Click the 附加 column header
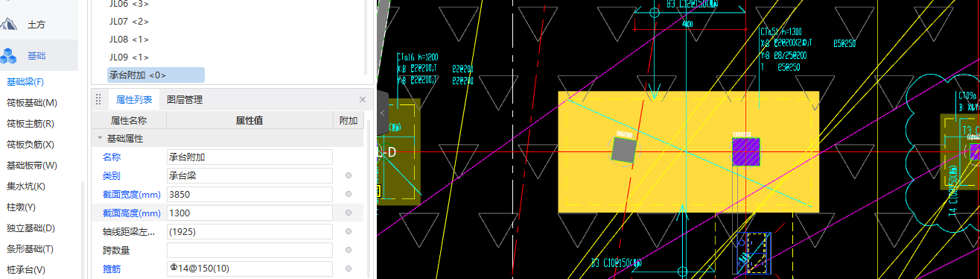The image size is (980, 279). tap(349, 119)
